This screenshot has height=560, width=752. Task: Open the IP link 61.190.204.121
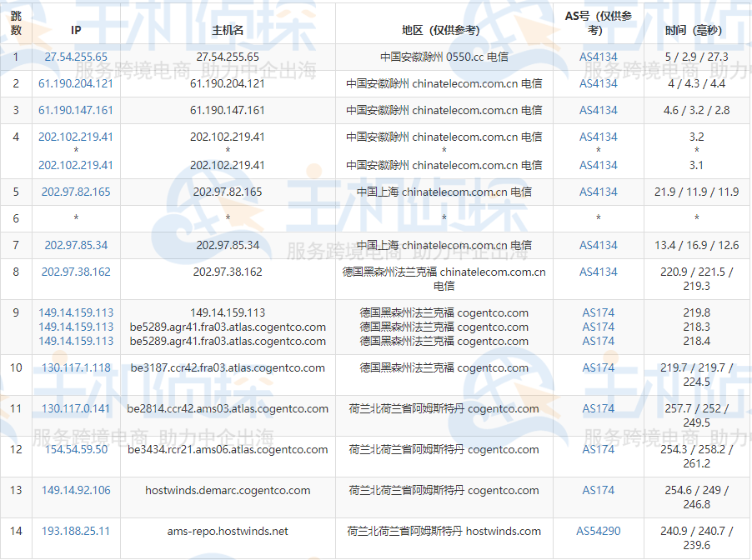(x=76, y=83)
